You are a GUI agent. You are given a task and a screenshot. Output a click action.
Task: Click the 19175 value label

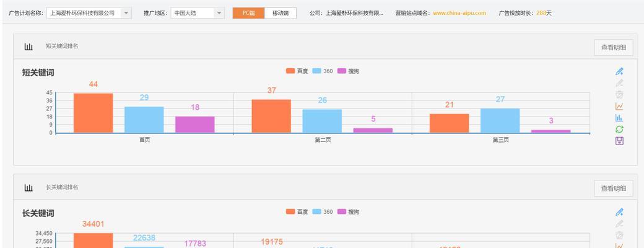pos(271,242)
